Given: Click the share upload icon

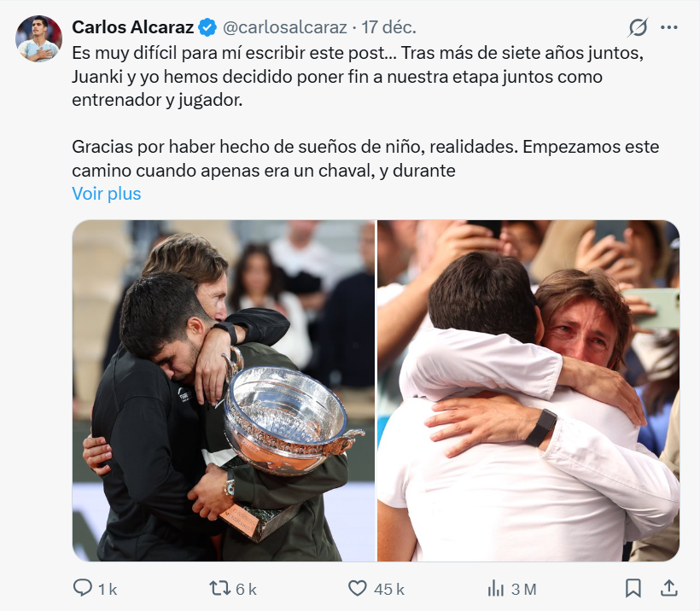Looking at the screenshot, I should [x=668, y=588].
